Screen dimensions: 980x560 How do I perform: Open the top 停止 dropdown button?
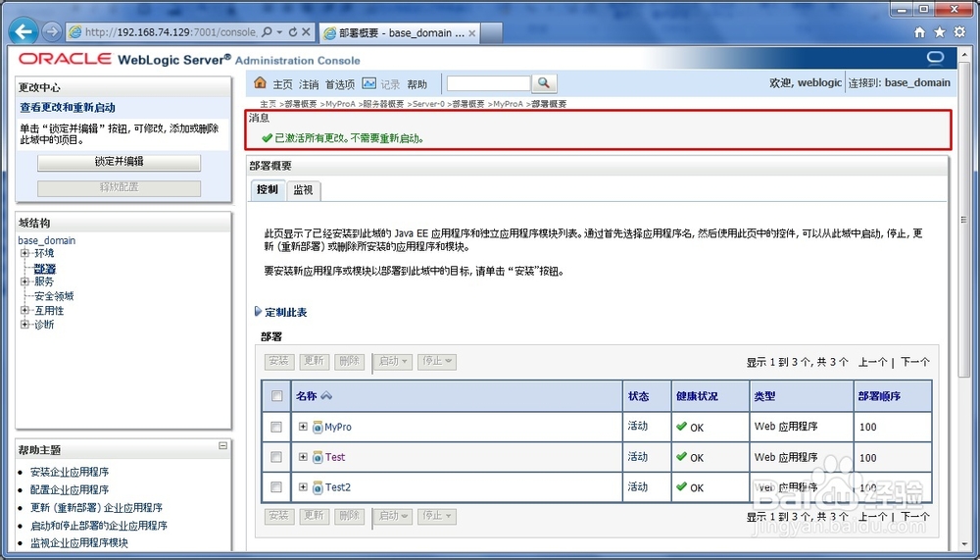[437, 361]
